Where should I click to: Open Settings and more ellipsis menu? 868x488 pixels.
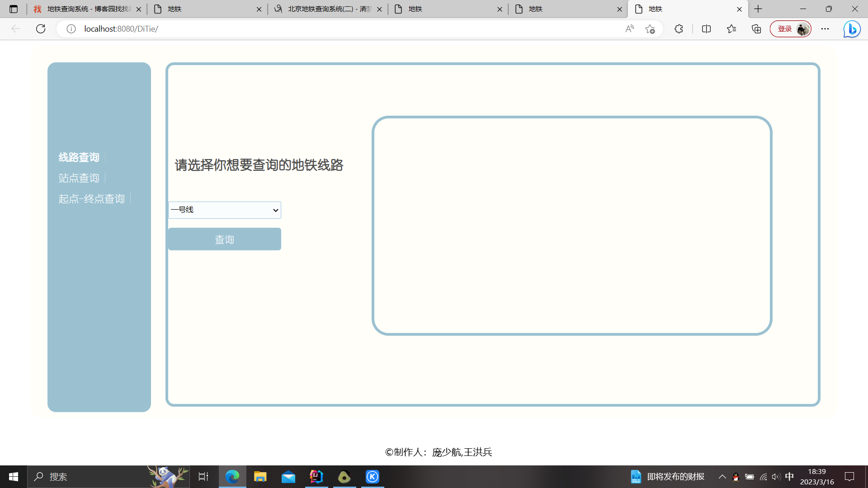[825, 29]
